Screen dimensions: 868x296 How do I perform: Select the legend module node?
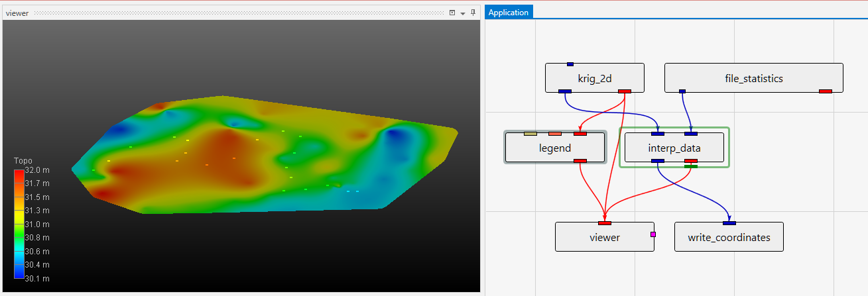coord(554,148)
